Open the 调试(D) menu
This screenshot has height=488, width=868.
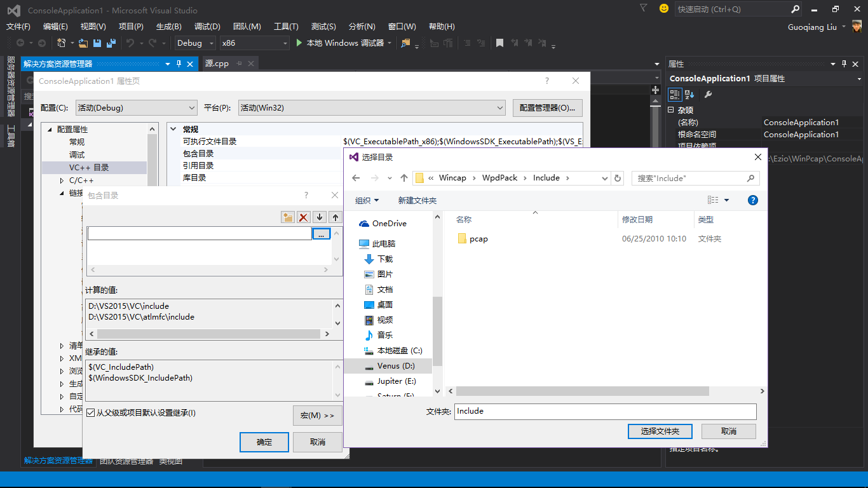click(x=207, y=27)
